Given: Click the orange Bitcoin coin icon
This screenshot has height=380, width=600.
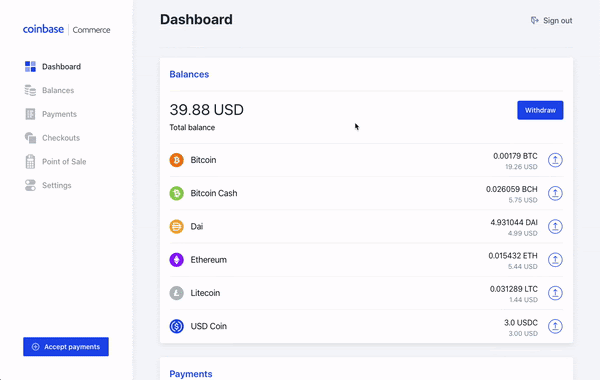Looking at the screenshot, I should pyautogui.click(x=176, y=160).
